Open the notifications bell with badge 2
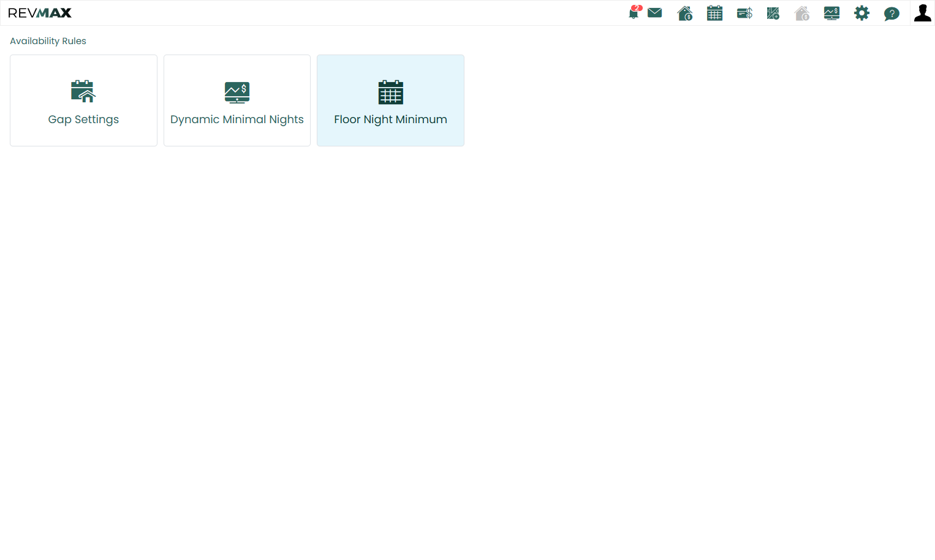The height and width of the screenshot is (560, 935). tap(635, 12)
